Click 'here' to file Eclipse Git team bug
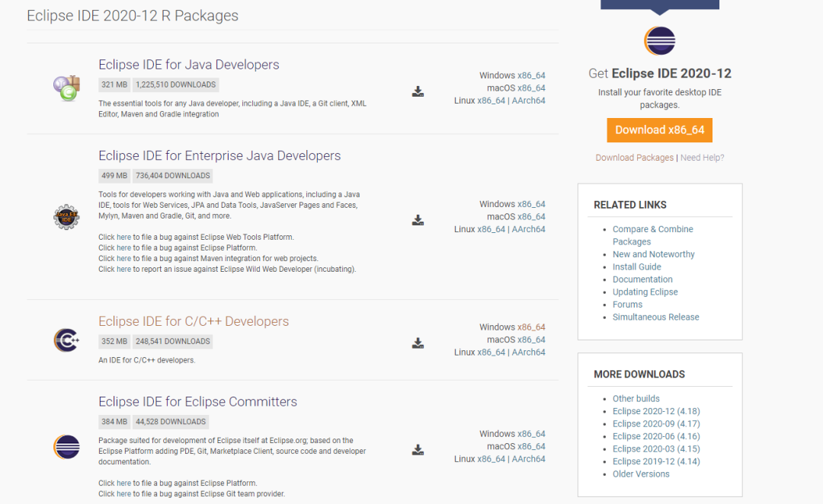823x504 pixels. click(124, 494)
